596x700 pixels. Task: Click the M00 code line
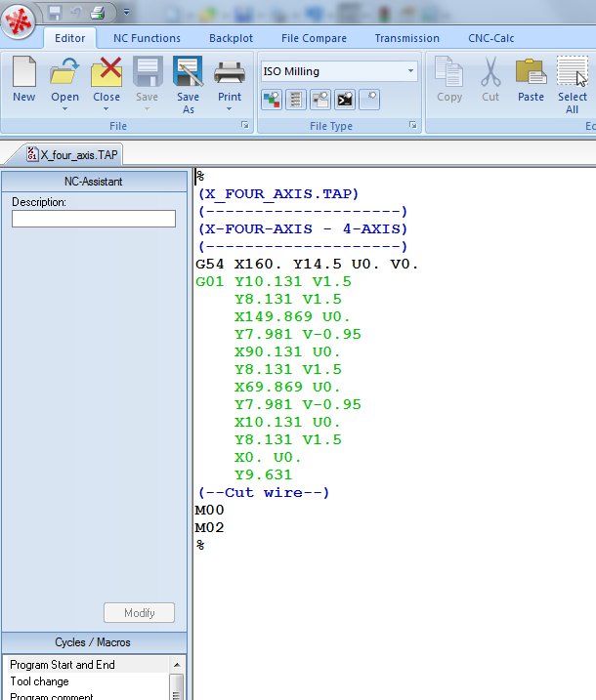[x=209, y=511]
